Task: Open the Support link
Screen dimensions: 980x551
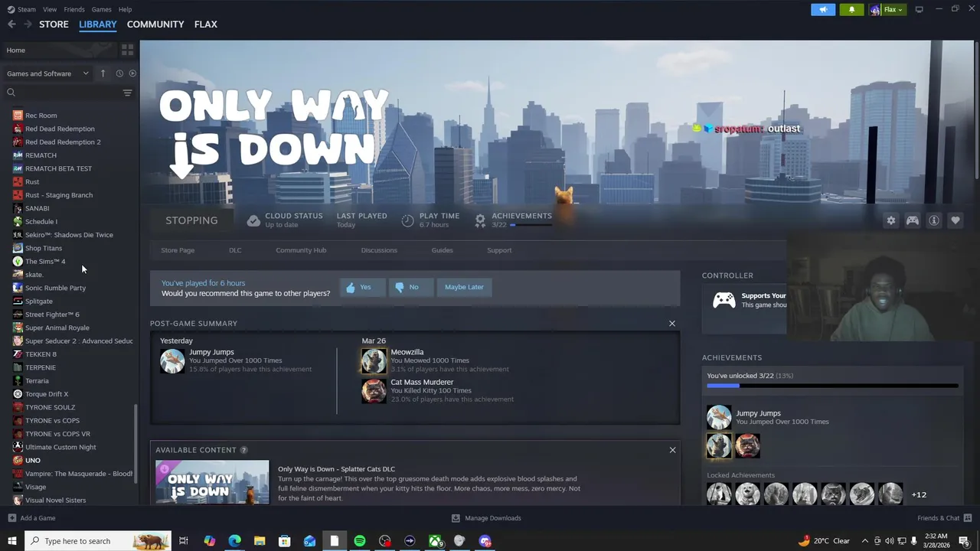Action: click(x=499, y=250)
